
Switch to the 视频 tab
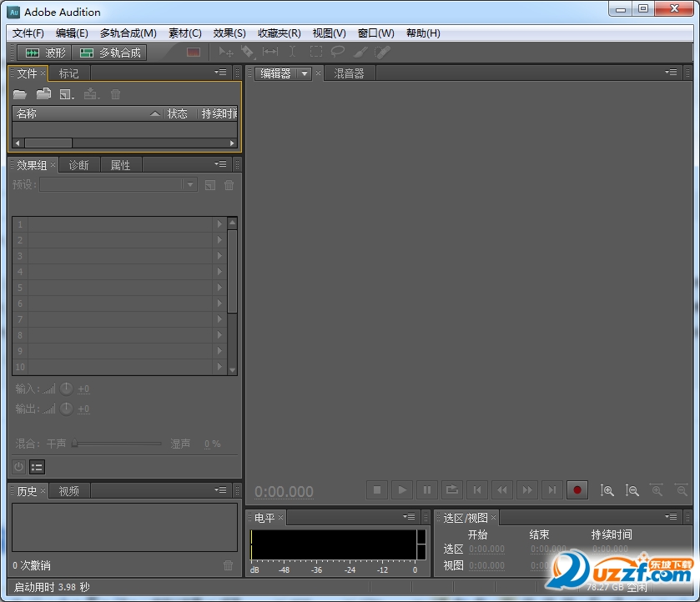click(68, 491)
